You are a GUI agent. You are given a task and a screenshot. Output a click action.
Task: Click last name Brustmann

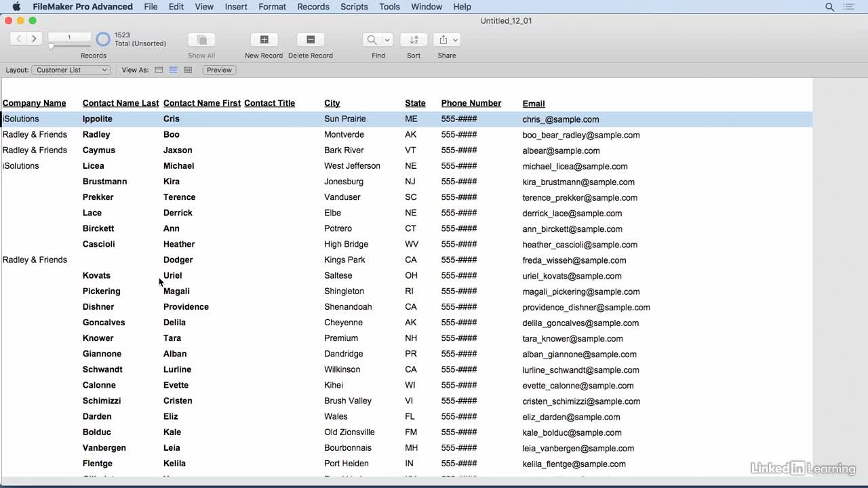[104, 181]
